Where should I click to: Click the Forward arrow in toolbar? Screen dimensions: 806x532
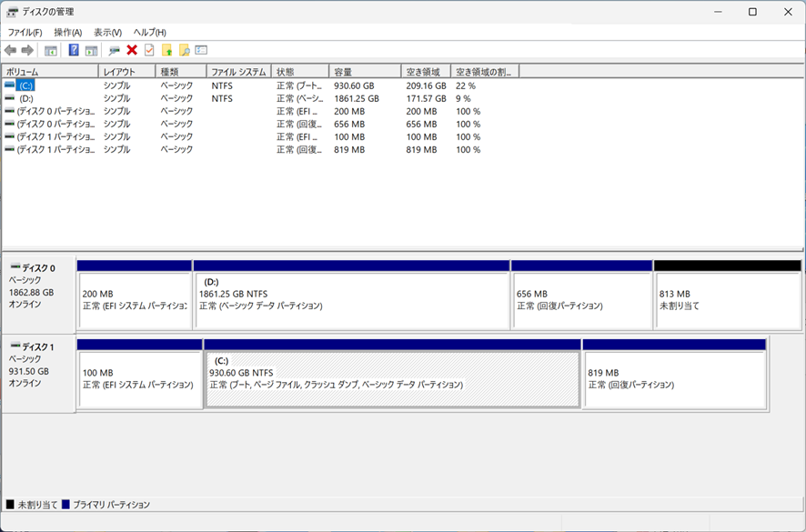click(27, 50)
